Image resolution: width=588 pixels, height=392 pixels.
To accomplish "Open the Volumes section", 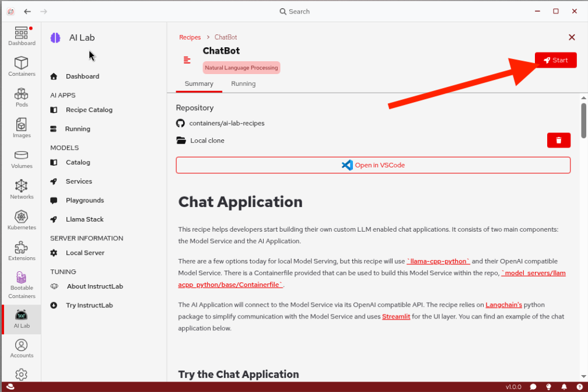I will 21,159.
